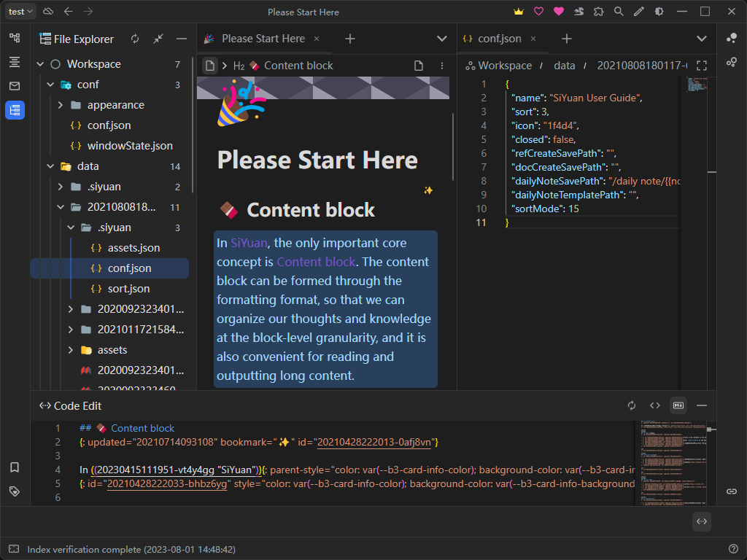Toggle markdown mode in Code Edit panel
The image size is (747, 560).
(678, 405)
